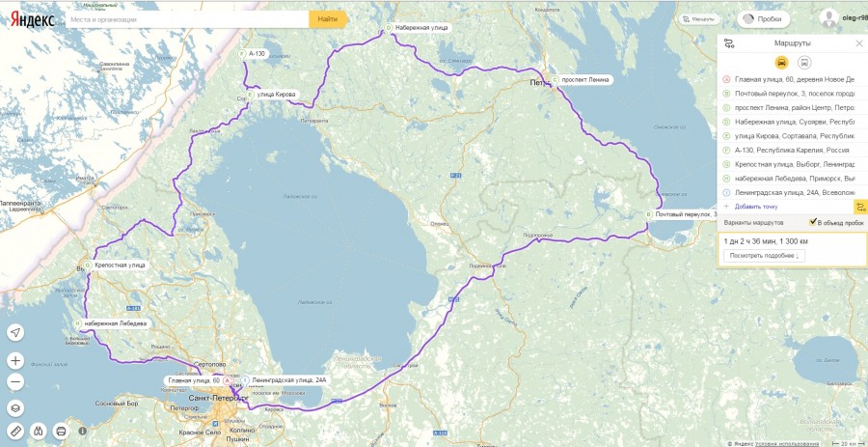
Task: Click the 'Добавить точку' link
Action: click(x=755, y=207)
